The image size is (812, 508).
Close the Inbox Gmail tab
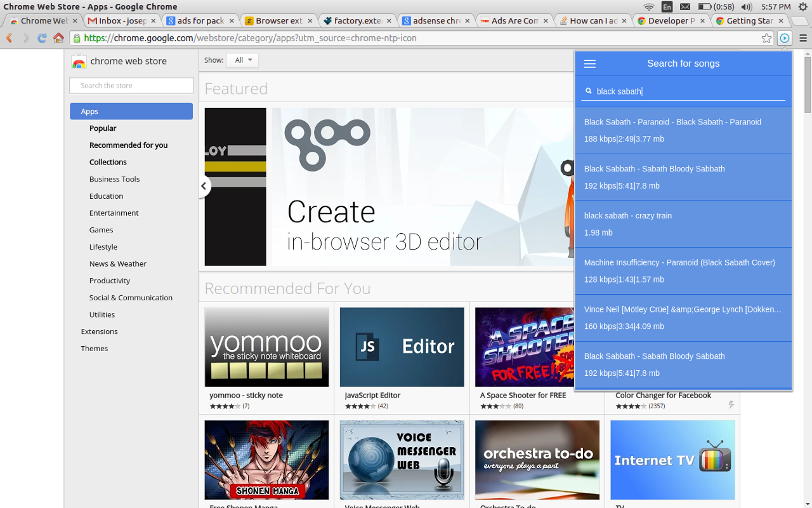pyautogui.click(x=153, y=21)
